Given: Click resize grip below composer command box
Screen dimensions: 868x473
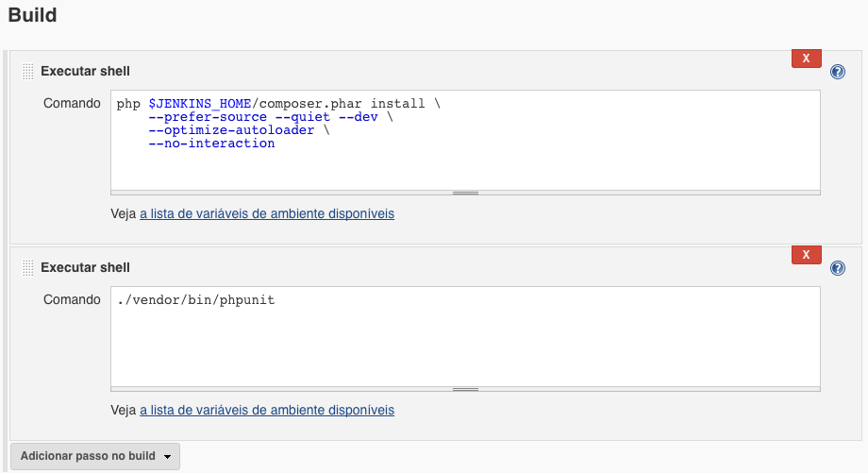Looking at the screenshot, I should tap(465, 193).
